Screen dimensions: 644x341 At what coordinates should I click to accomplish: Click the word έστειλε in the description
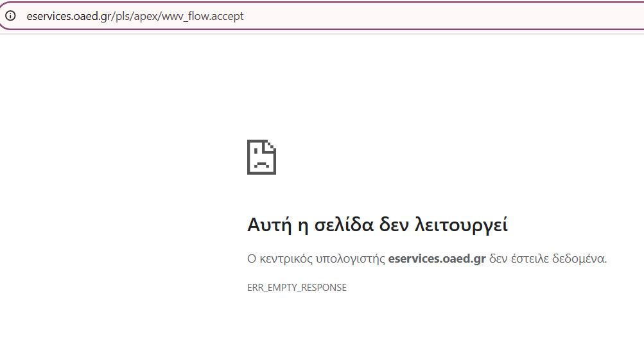(530, 259)
